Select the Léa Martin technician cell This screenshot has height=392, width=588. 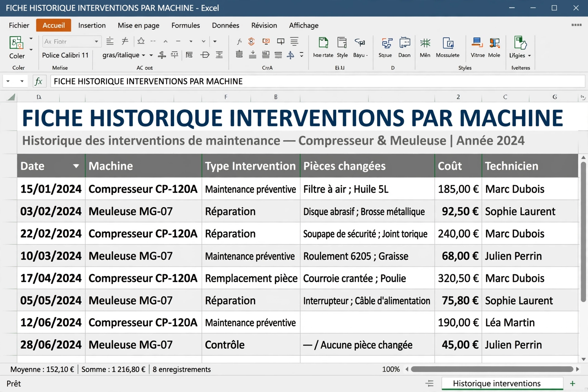tap(530, 322)
